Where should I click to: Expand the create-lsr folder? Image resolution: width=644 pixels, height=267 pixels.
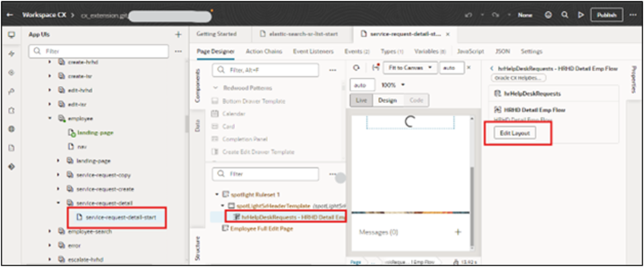click(x=50, y=76)
